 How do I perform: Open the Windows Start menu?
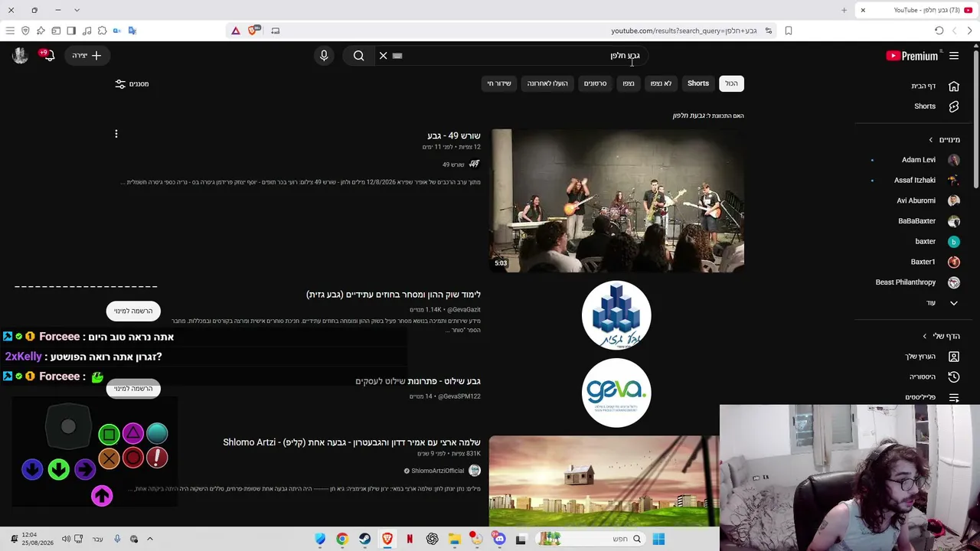[x=658, y=539]
